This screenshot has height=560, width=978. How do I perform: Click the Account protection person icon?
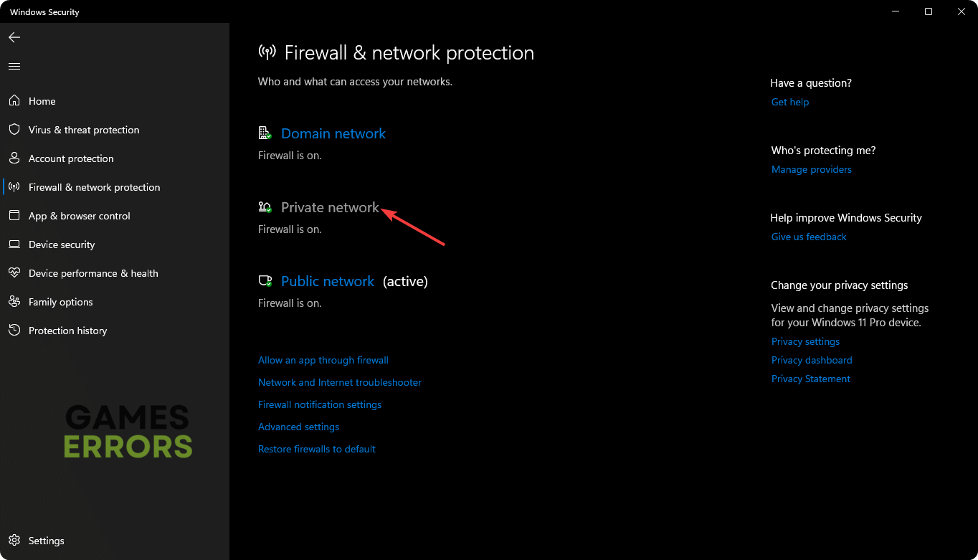point(14,158)
